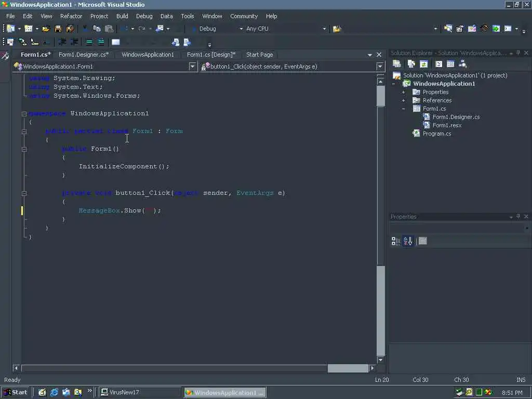Refresh Solution Explorer with the refresh icon
The width and height of the screenshot is (532, 399).
423,64
